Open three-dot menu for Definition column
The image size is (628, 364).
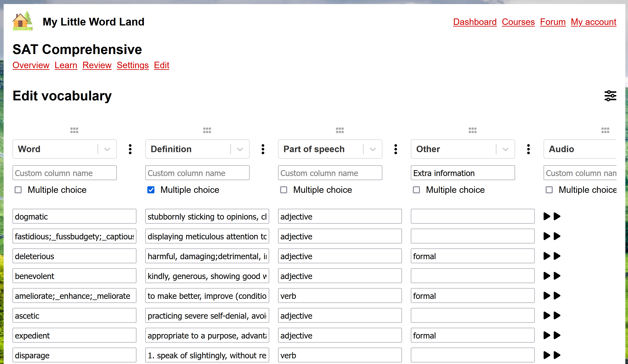click(263, 149)
